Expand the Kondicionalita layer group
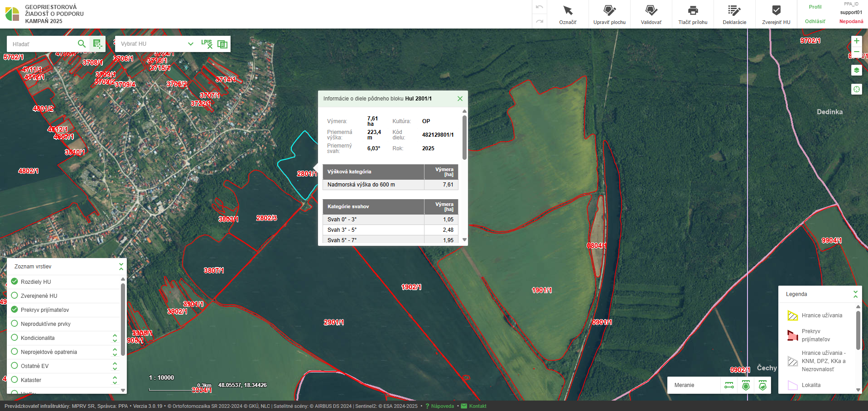The image size is (868, 411). [x=115, y=338]
